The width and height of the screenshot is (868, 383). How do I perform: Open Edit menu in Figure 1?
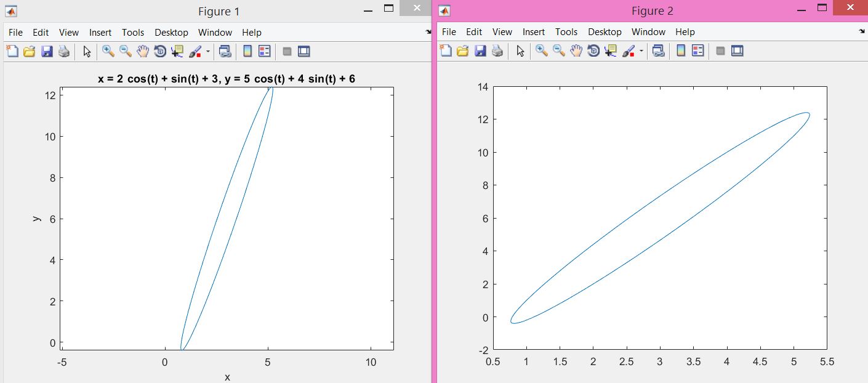[41, 32]
